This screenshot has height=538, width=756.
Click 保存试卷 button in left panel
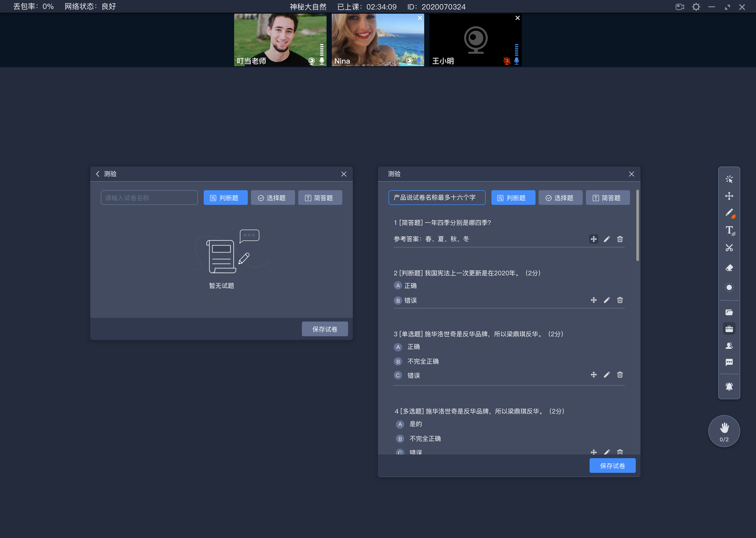[324, 329]
